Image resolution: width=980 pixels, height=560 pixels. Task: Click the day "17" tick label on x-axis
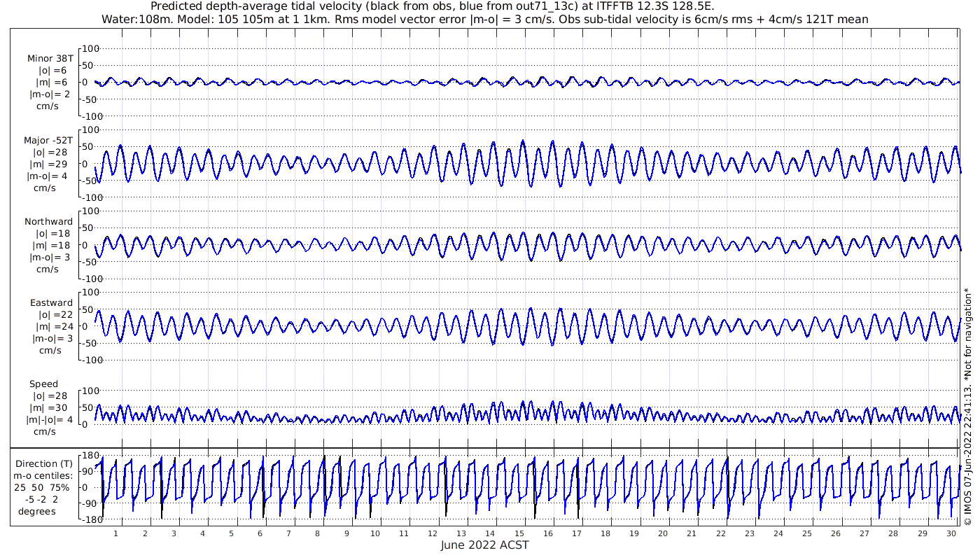click(x=576, y=533)
